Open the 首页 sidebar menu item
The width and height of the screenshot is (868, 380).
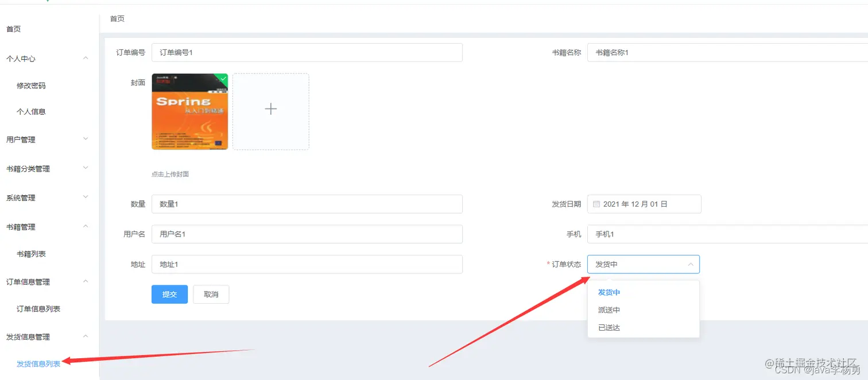[x=14, y=29]
